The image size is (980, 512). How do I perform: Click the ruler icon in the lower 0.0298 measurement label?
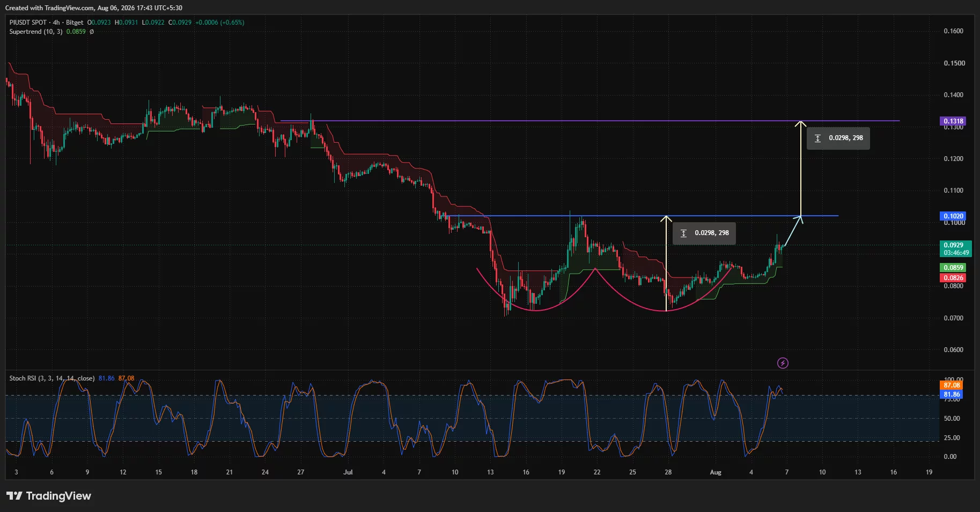tap(683, 233)
